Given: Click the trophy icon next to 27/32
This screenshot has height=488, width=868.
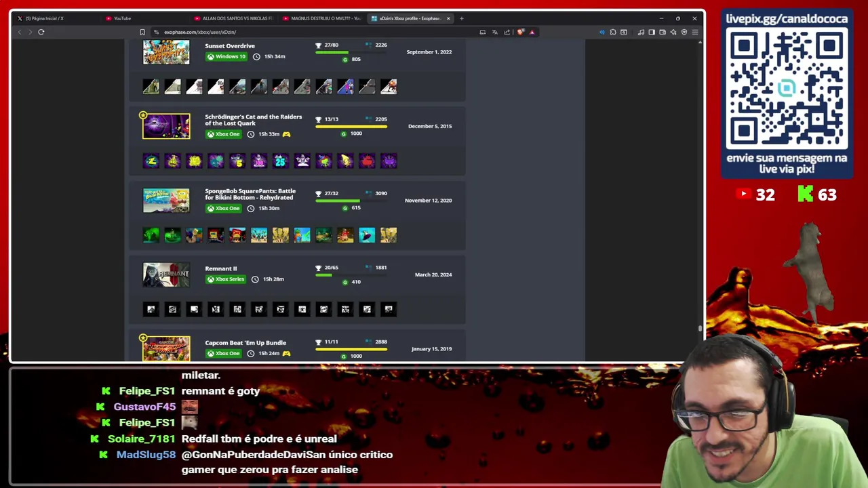Looking at the screenshot, I should (x=319, y=193).
